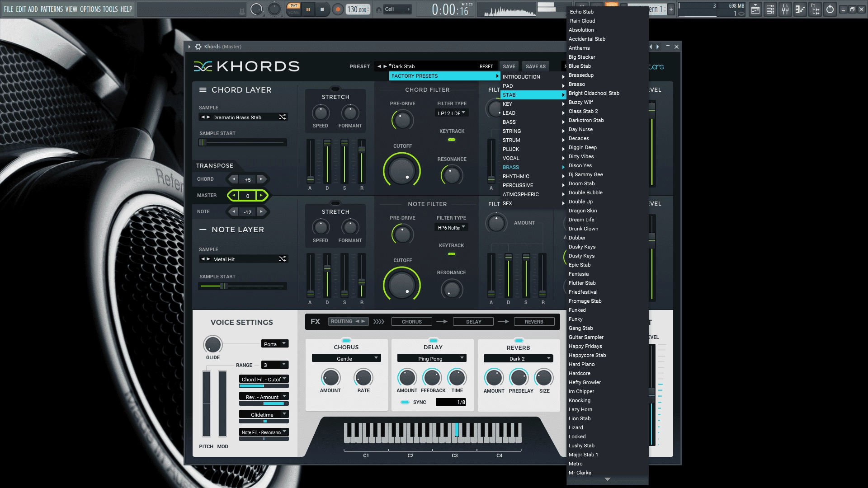This screenshot has width=868, height=488.
Task: Increase the Master transpose value
Action: (261, 196)
